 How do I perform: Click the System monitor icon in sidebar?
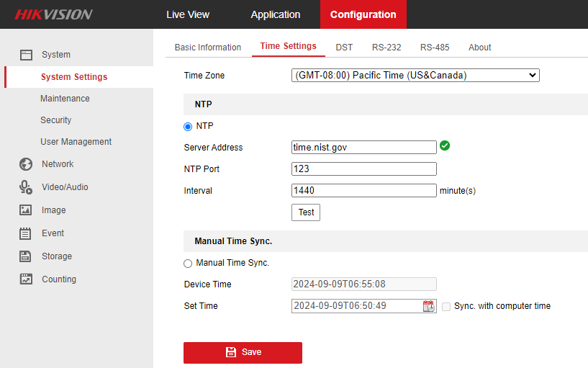pos(26,55)
